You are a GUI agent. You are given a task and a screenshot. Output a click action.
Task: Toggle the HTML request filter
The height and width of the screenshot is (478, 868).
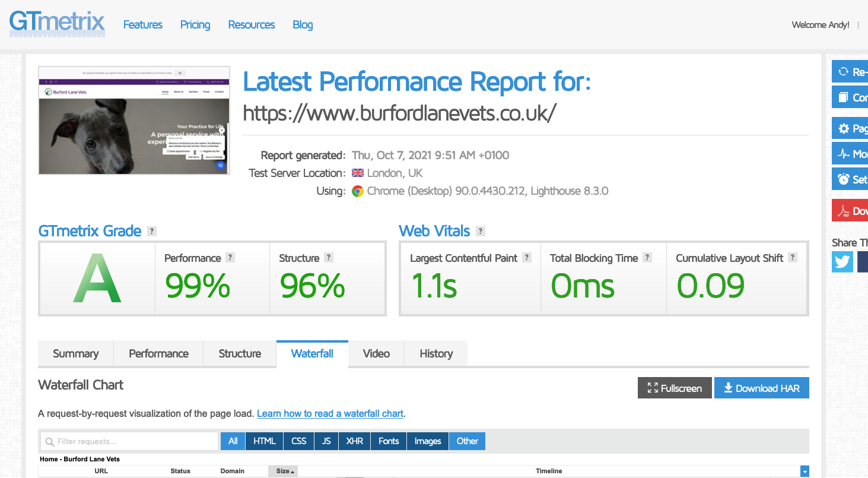click(x=265, y=441)
